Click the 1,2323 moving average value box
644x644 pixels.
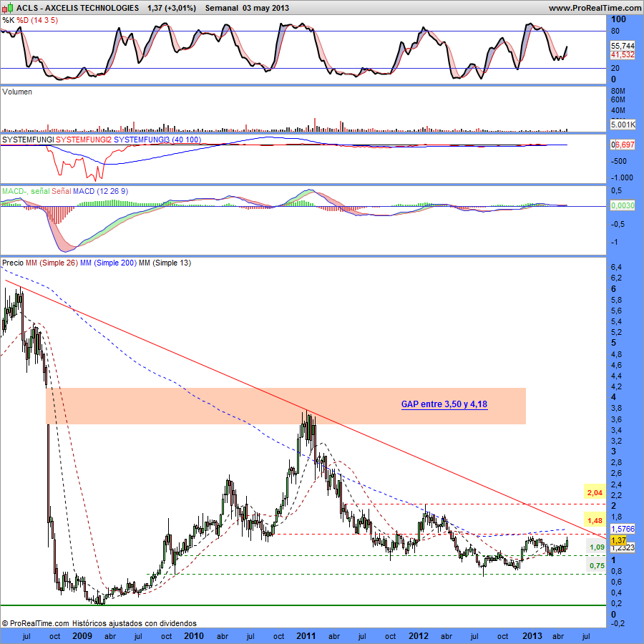click(623, 547)
